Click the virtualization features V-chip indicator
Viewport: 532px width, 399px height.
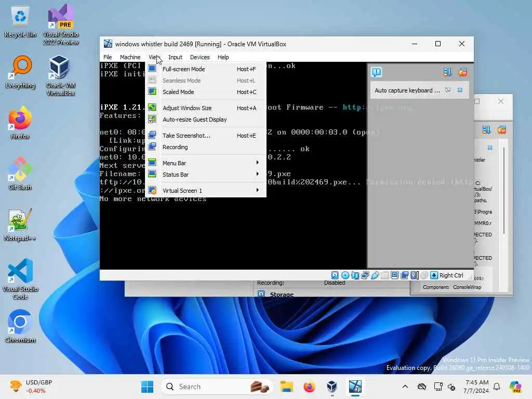click(x=414, y=275)
